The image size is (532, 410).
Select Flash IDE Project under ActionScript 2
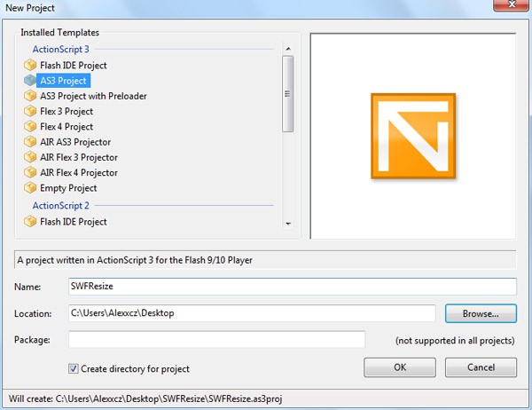pos(74,222)
